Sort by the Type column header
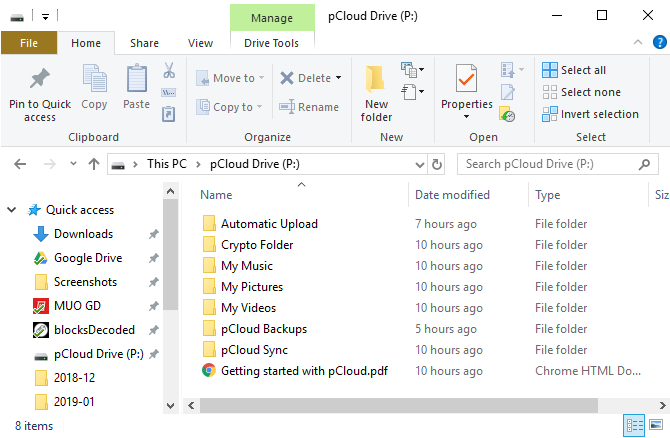Viewport: 670px width, 438px height. coord(547,195)
